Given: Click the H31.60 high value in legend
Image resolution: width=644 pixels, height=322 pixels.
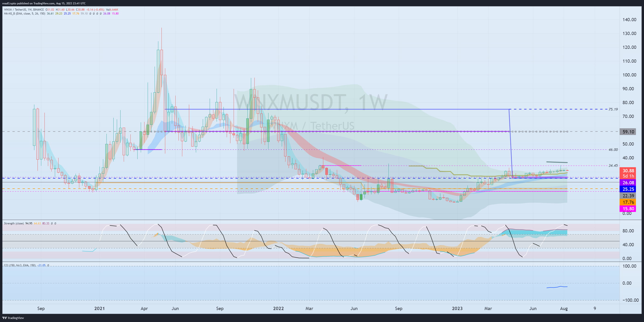Looking at the screenshot, I should click(x=60, y=10).
